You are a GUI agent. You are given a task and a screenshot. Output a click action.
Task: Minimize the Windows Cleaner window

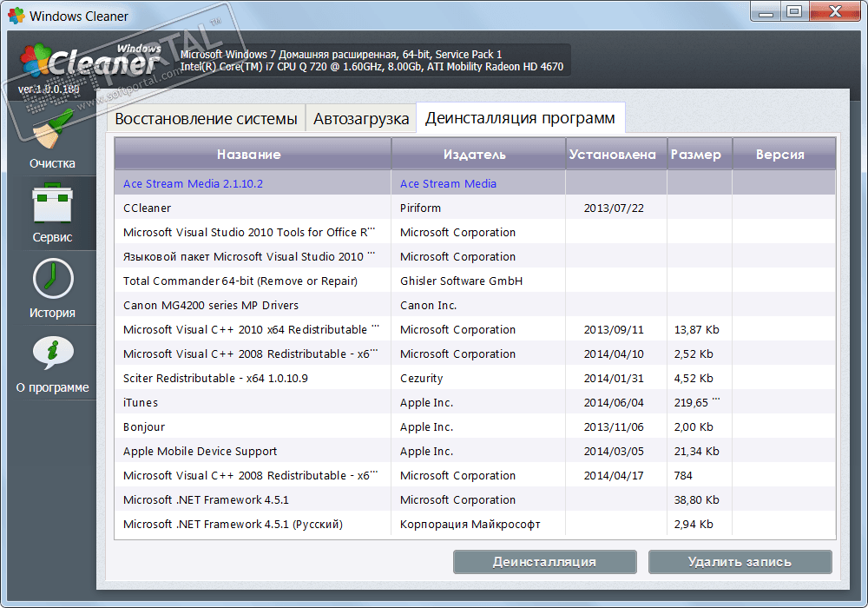coord(766,11)
